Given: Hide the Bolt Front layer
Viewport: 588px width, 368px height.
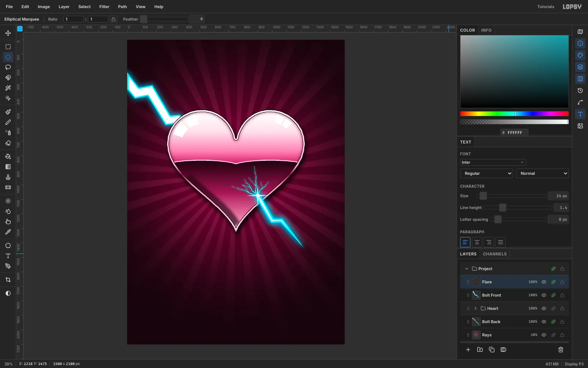Looking at the screenshot, I should point(544,295).
